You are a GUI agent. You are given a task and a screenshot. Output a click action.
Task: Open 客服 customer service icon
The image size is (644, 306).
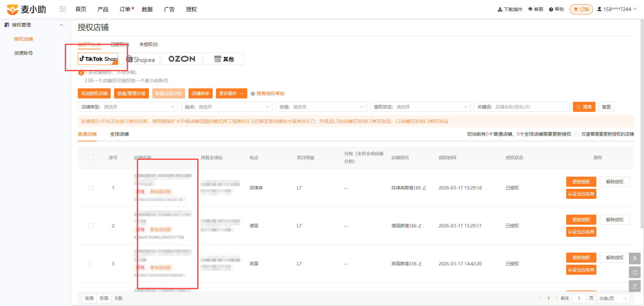530,9
